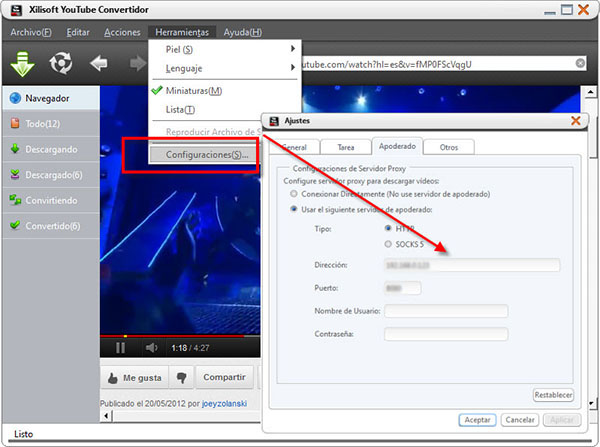Image resolution: width=600 pixels, height=447 pixels.
Task: Expand the Lenguaje submenu
Action: (x=224, y=69)
